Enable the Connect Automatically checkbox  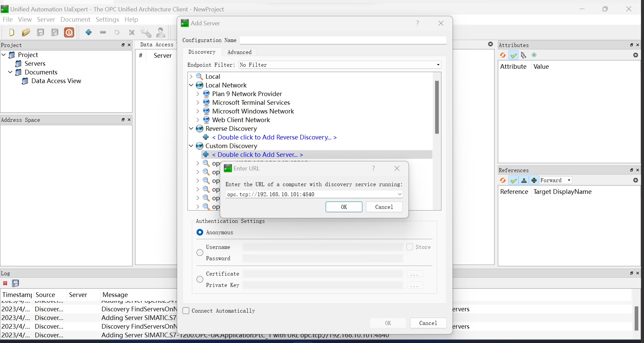coord(186,311)
